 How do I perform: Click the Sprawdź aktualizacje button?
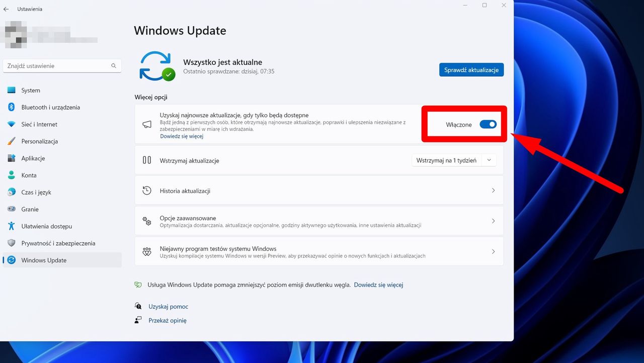tap(471, 70)
